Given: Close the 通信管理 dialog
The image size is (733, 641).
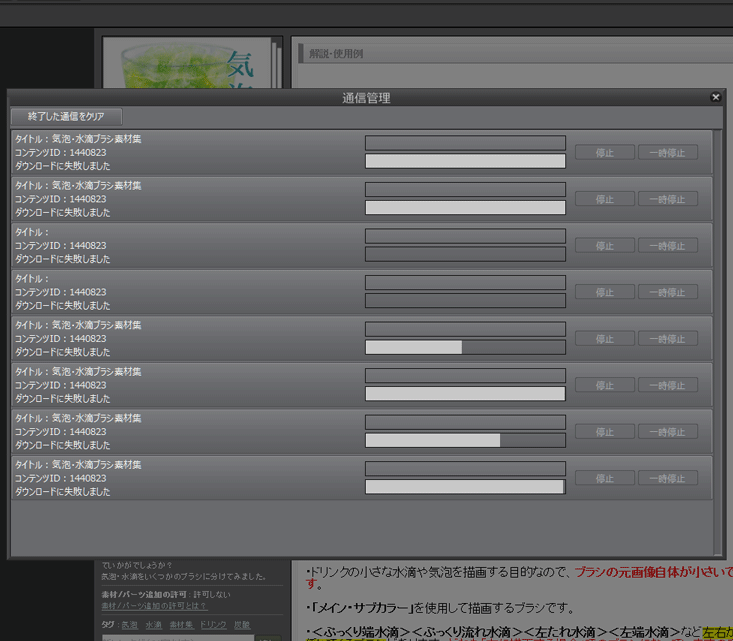Looking at the screenshot, I should (715, 97).
